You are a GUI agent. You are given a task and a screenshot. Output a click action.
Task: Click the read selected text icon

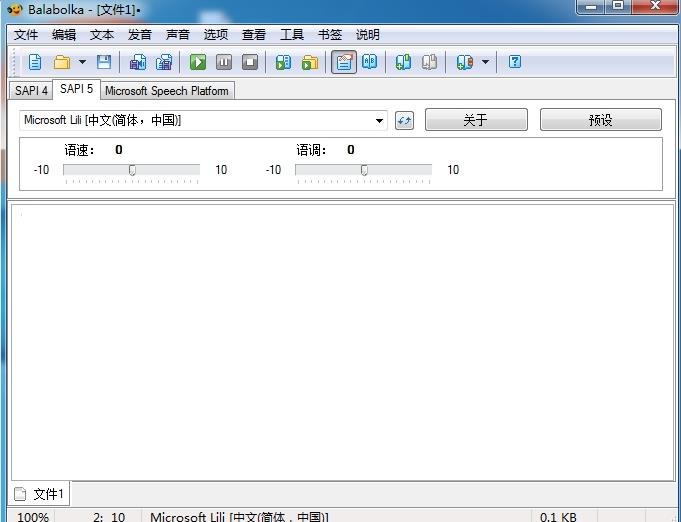coord(283,62)
